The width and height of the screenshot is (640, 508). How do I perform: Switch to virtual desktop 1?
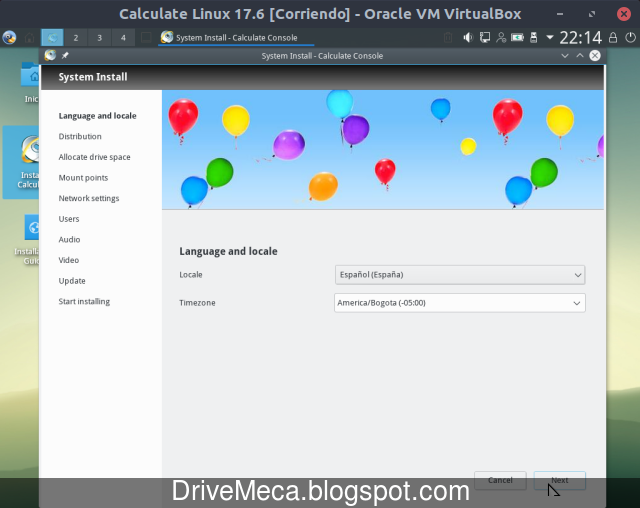click(x=52, y=38)
